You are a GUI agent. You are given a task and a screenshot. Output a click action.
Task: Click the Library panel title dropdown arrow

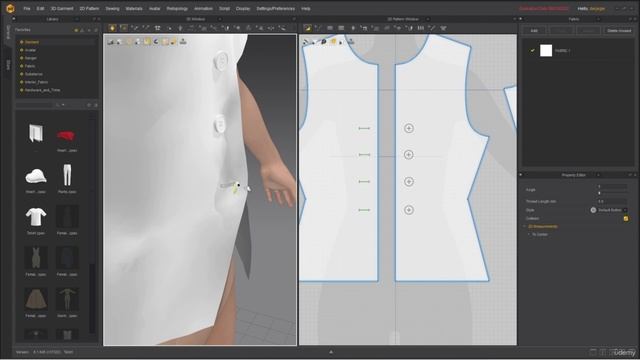77,19
